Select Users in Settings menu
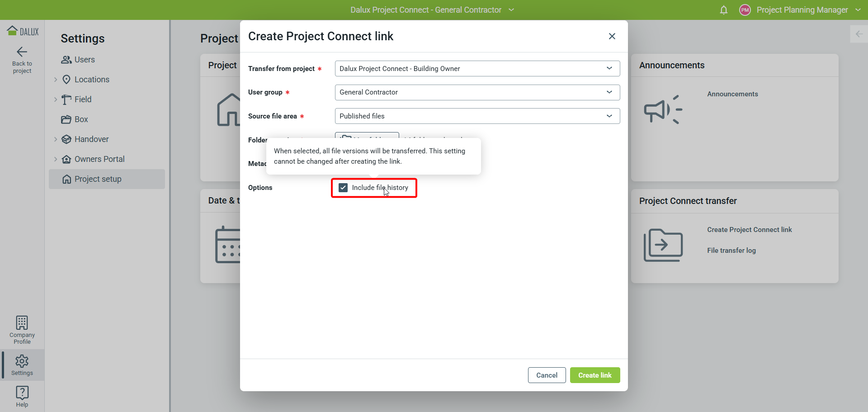The height and width of the screenshot is (412, 868). [x=85, y=60]
